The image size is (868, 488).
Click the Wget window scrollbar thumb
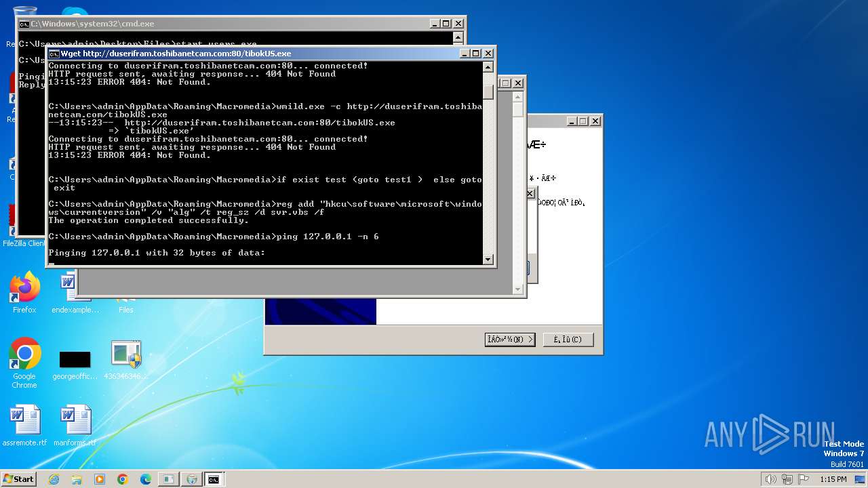click(x=488, y=92)
